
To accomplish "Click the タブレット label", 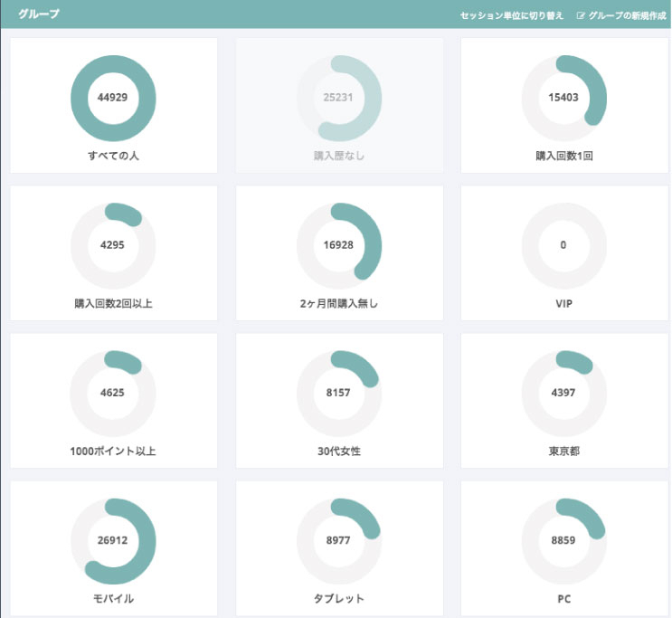I will [x=339, y=598].
